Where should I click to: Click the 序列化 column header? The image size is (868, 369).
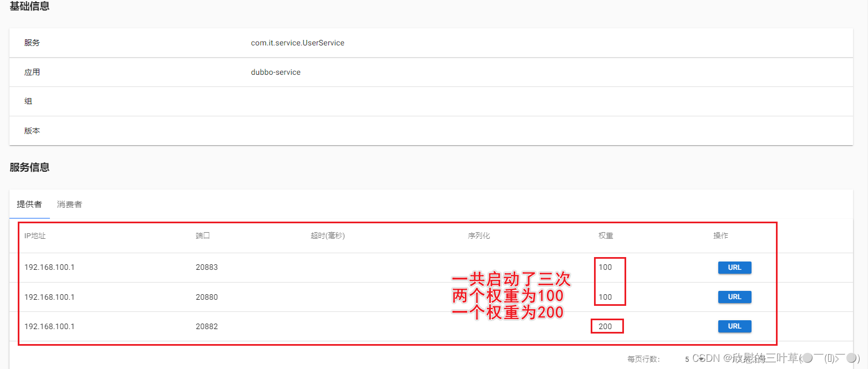(x=479, y=235)
